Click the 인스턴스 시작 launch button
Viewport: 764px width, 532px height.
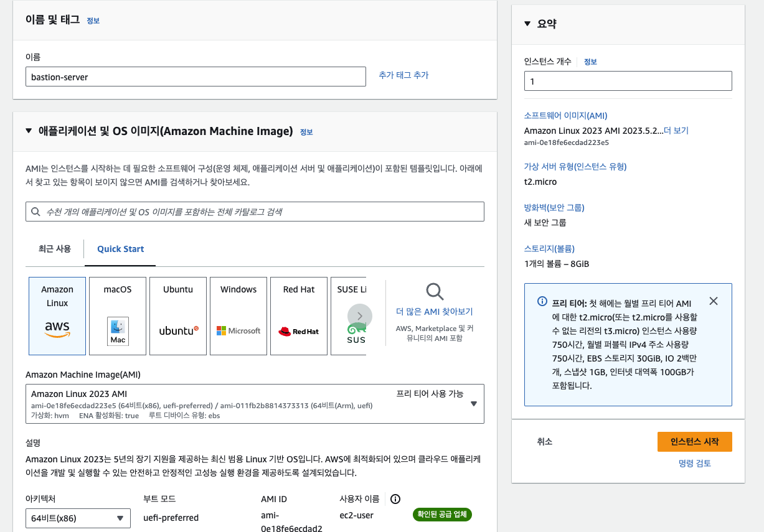694,442
